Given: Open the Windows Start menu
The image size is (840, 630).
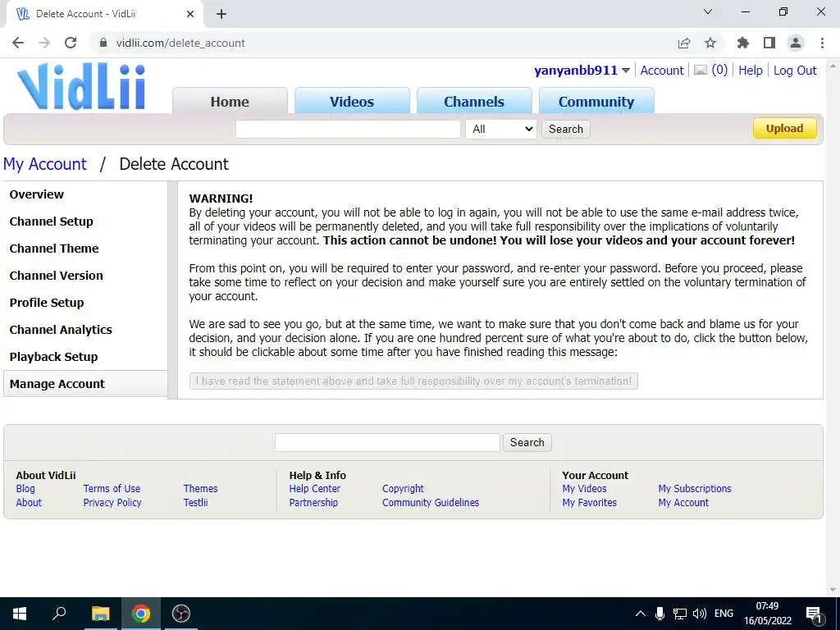Looking at the screenshot, I should click(20, 614).
